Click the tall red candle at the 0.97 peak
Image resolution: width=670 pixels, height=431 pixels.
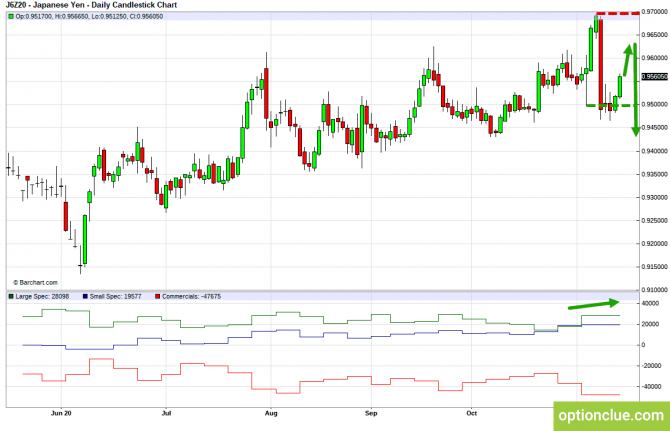[x=600, y=64]
